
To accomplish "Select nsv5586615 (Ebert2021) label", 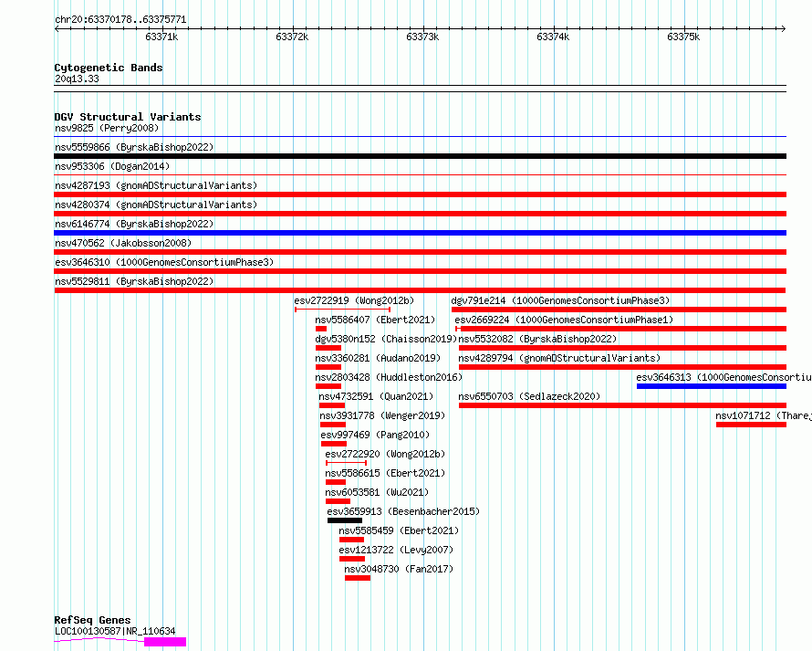I will 385,473.
